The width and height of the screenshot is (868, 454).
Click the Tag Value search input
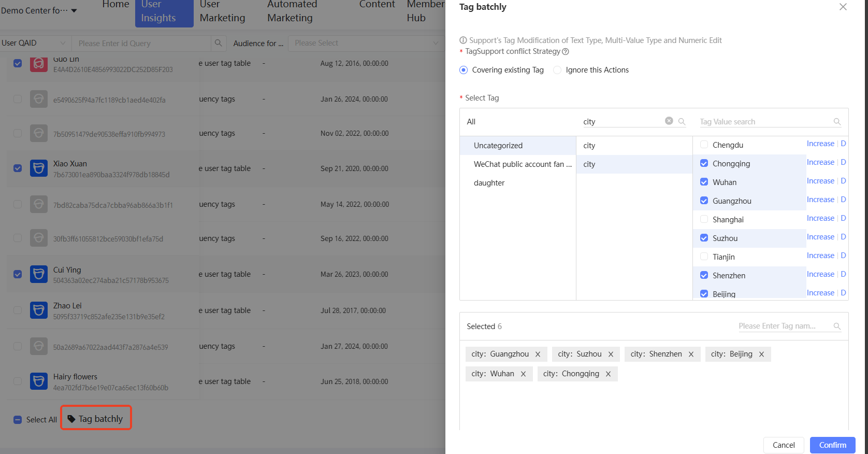pyautogui.click(x=764, y=122)
